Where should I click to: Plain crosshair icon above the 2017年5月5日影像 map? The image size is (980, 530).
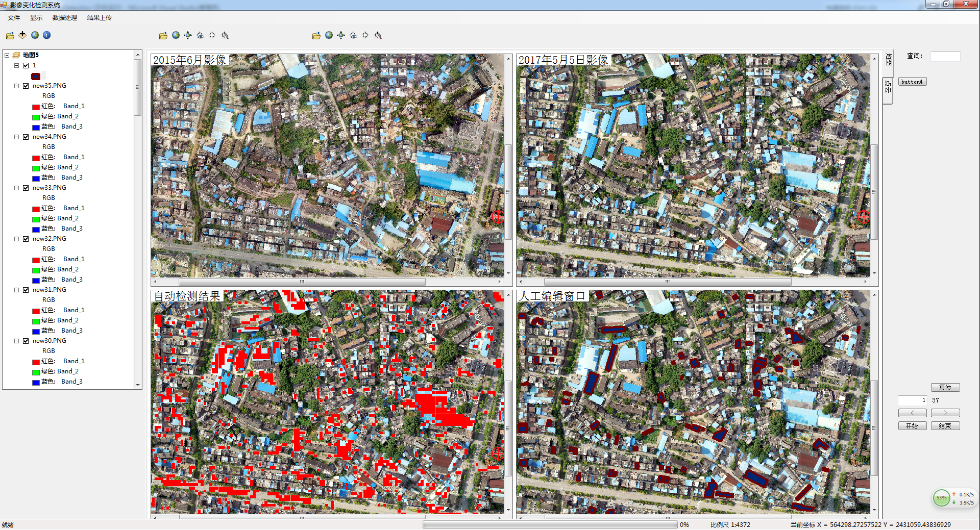tap(365, 35)
